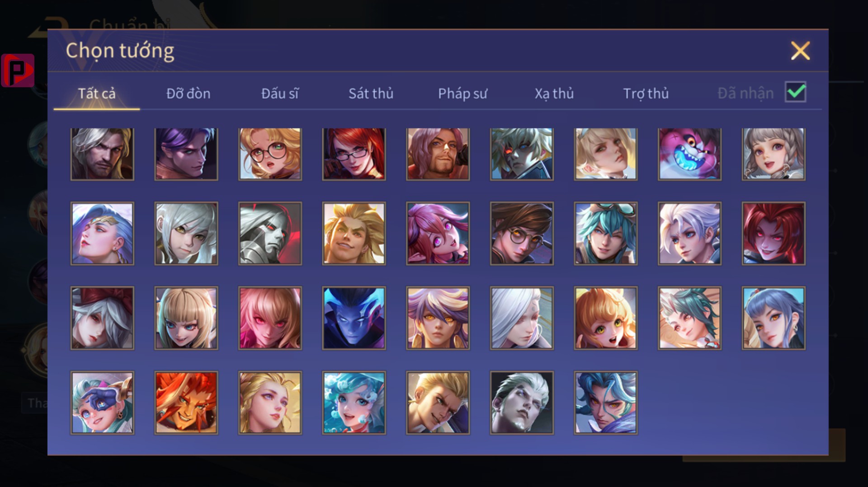Switch to the Xạ thủ tab

[x=554, y=94]
